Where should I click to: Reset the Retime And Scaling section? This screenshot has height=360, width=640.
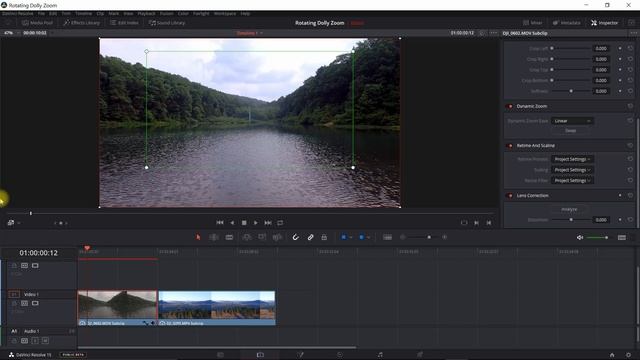pos(630,146)
